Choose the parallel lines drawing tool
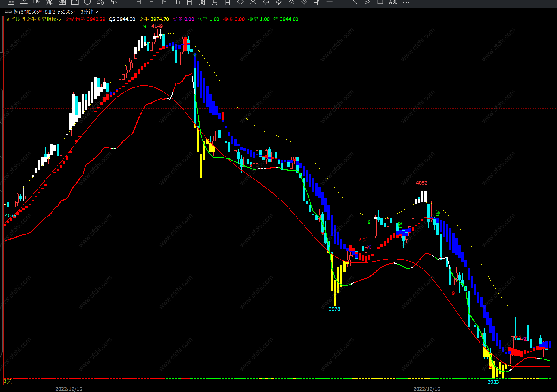 [x=367, y=2]
